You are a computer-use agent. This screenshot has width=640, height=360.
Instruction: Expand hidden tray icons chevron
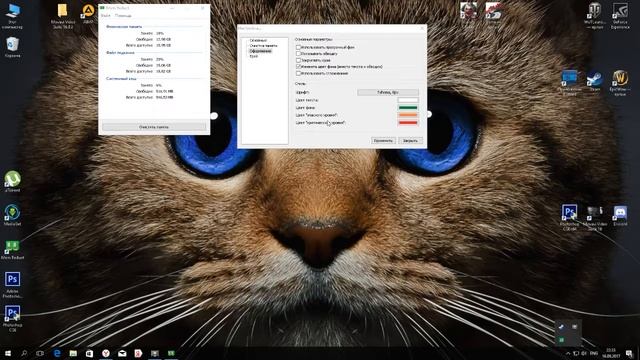(568, 353)
